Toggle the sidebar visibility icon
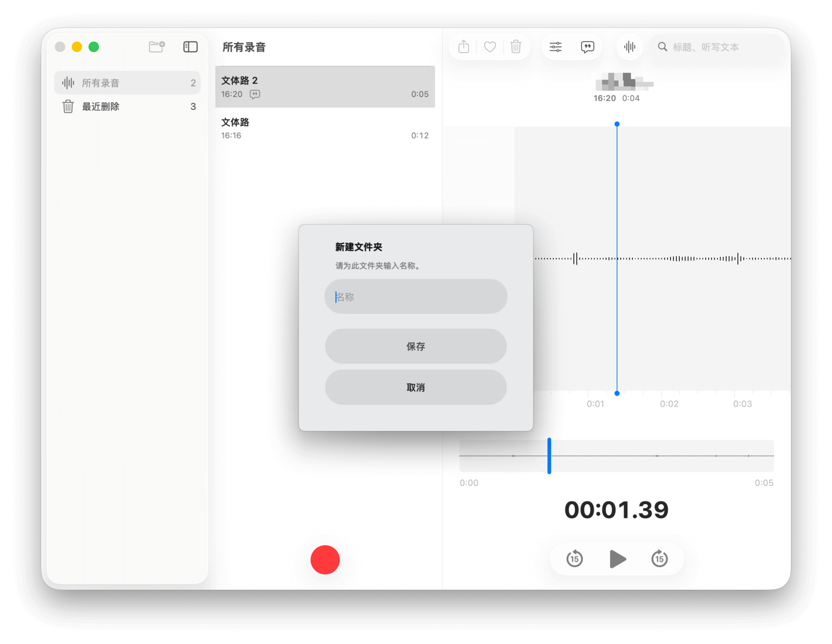Viewport: 832px width, 644px height. 190,47
